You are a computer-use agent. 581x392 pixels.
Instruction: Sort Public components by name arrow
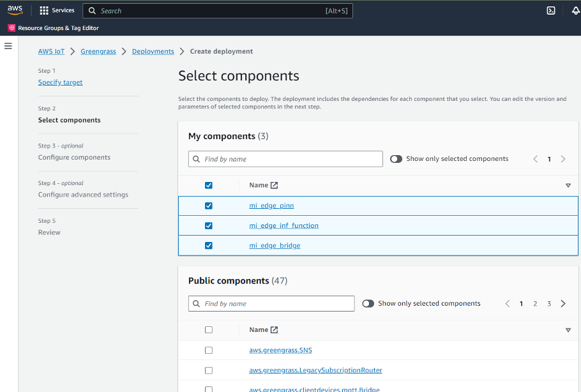point(568,330)
